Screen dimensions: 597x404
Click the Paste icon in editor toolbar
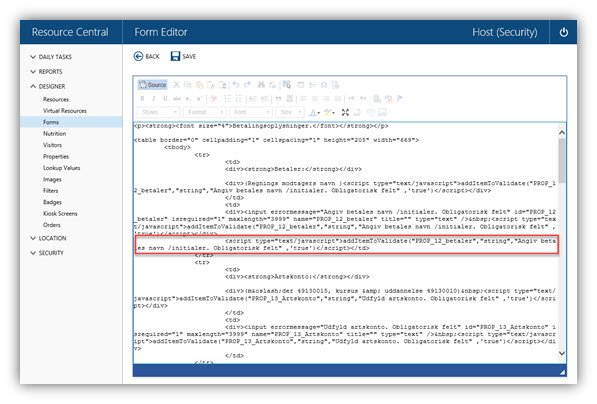(x=199, y=85)
